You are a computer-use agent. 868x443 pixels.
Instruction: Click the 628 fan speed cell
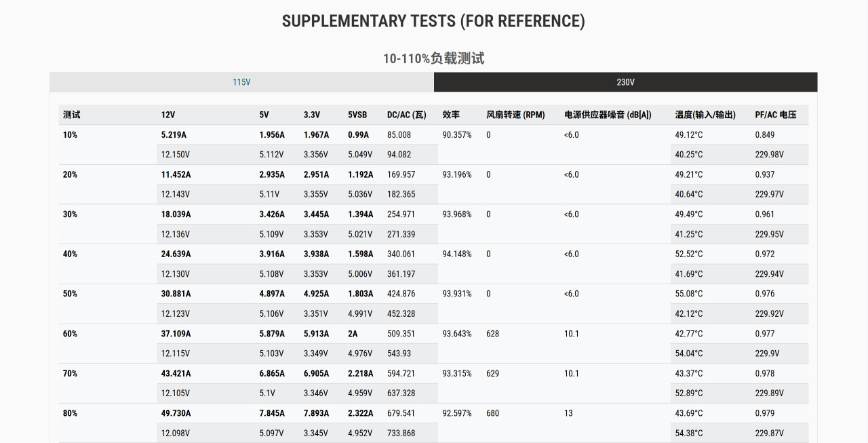click(x=492, y=334)
